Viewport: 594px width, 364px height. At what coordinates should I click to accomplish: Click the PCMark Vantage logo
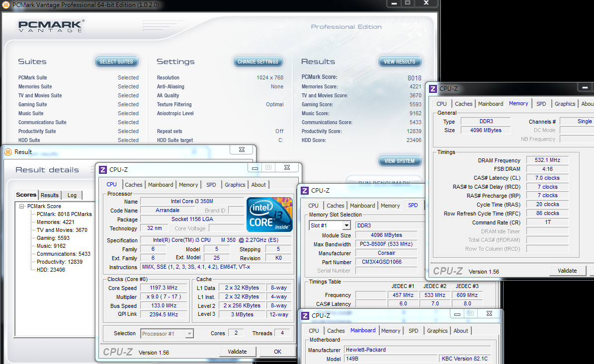click(x=51, y=26)
